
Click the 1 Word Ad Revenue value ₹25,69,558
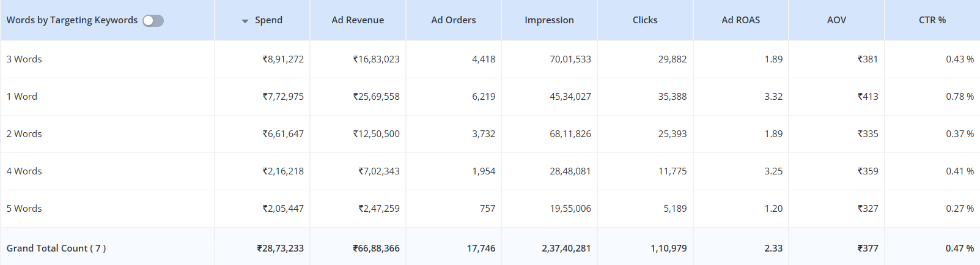(376, 97)
